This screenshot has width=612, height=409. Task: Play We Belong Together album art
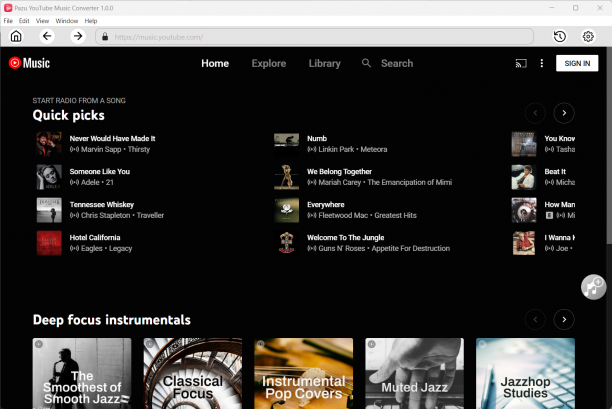tap(286, 177)
